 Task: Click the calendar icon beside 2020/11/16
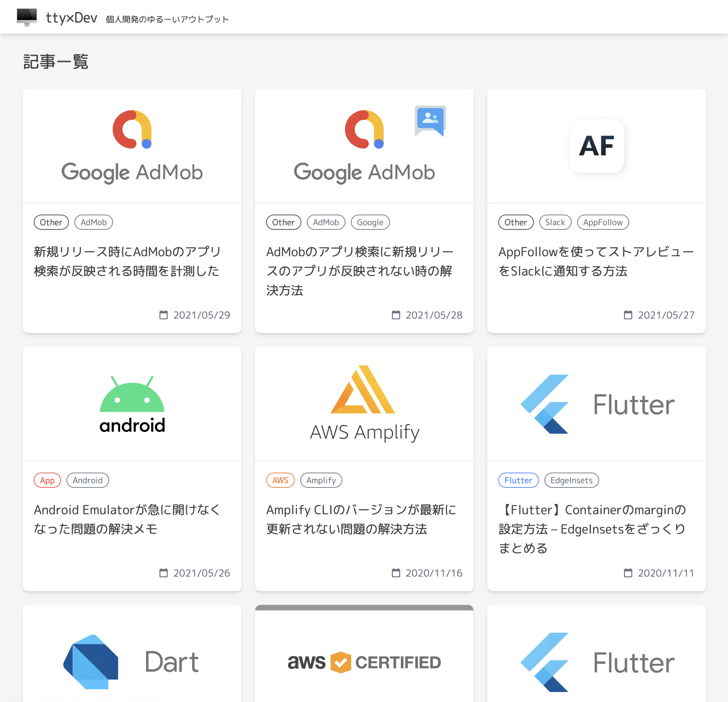pyautogui.click(x=396, y=573)
